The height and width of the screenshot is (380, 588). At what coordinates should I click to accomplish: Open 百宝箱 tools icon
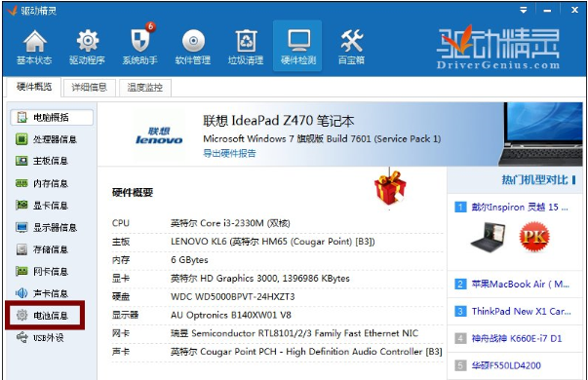pyautogui.click(x=351, y=47)
